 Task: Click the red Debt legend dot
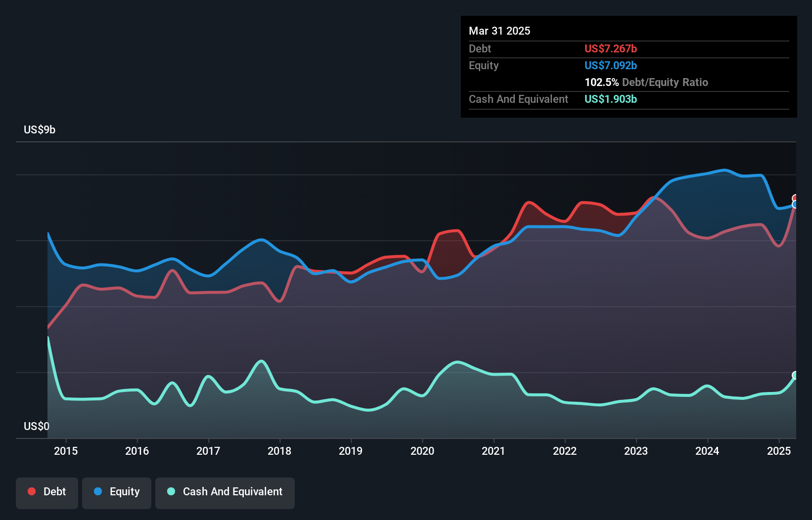click(x=31, y=491)
